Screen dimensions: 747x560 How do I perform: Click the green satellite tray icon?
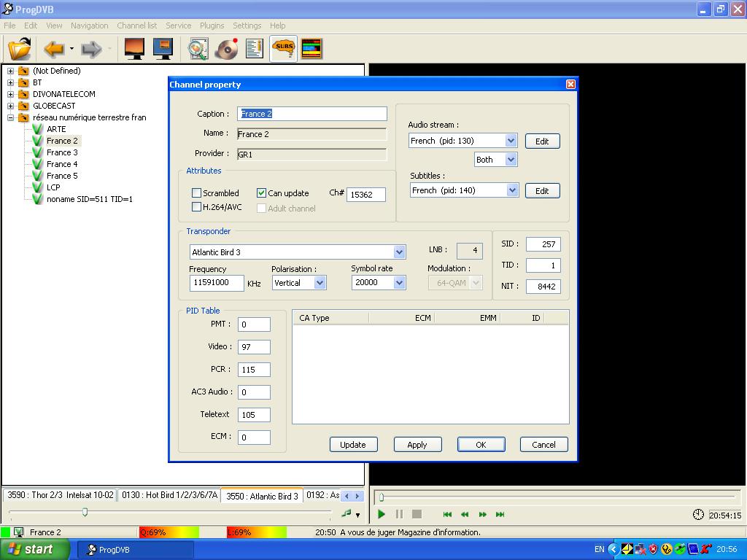pyautogui.click(x=679, y=550)
